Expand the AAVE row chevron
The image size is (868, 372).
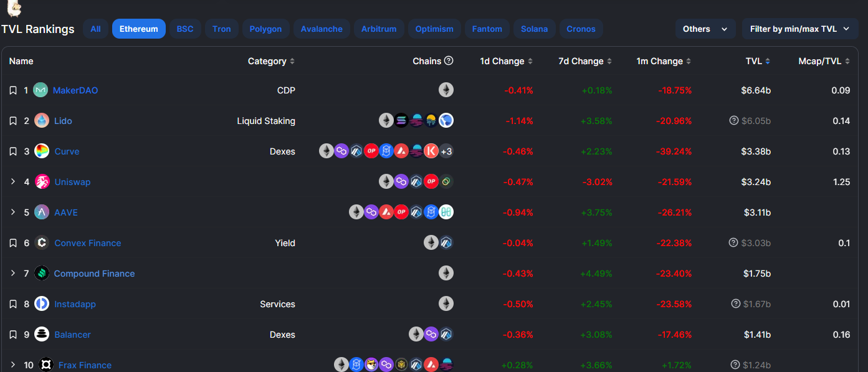point(13,212)
